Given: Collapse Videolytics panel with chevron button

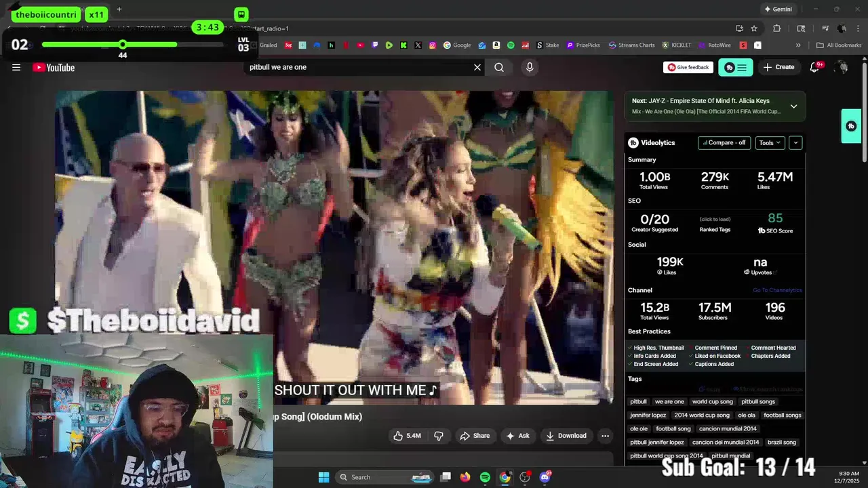Looking at the screenshot, I should click(795, 142).
